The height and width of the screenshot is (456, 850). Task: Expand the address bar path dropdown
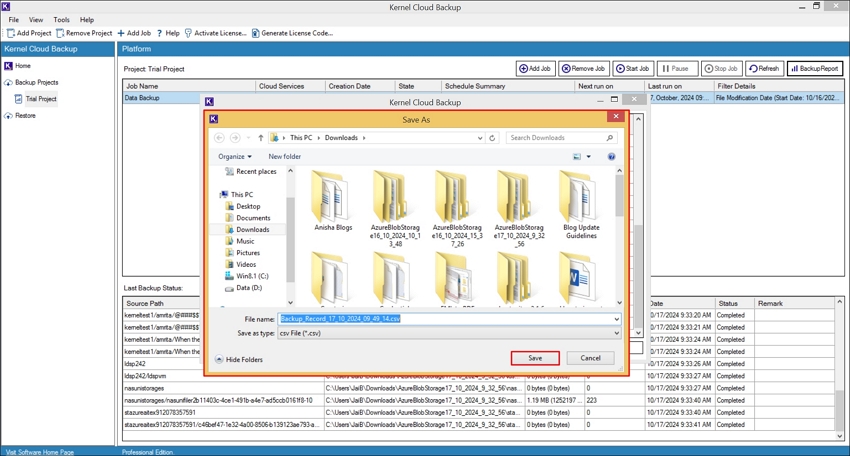[x=480, y=138]
